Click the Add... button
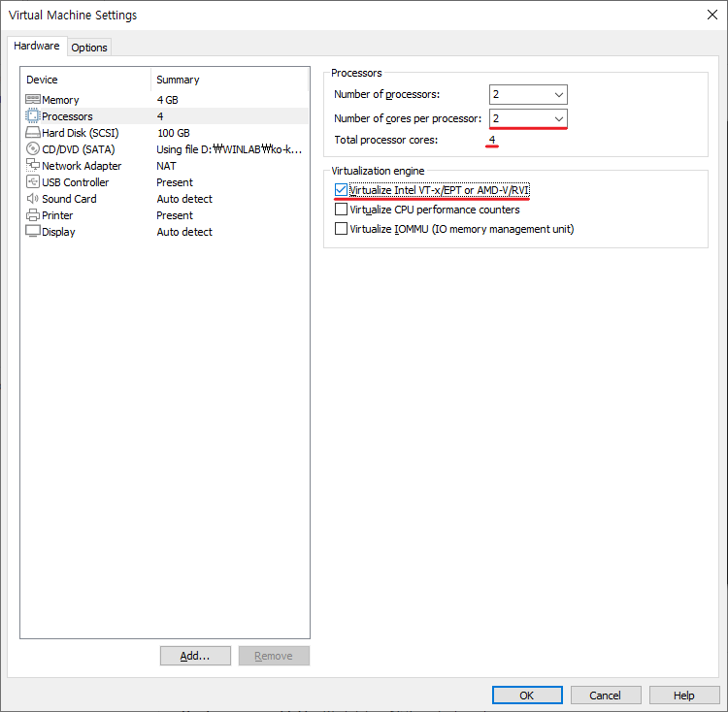Screen dimensions: 728x712 195,656
